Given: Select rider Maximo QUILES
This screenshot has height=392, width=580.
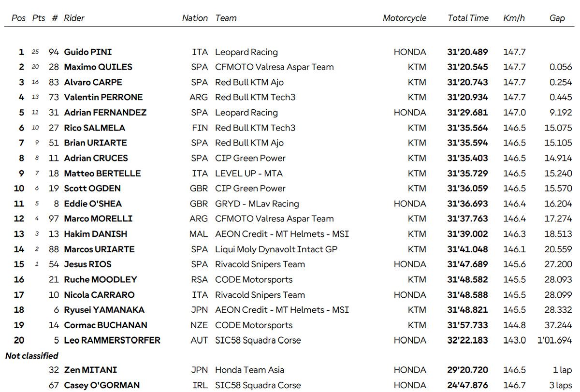Looking at the screenshot, I should point(98,67).
